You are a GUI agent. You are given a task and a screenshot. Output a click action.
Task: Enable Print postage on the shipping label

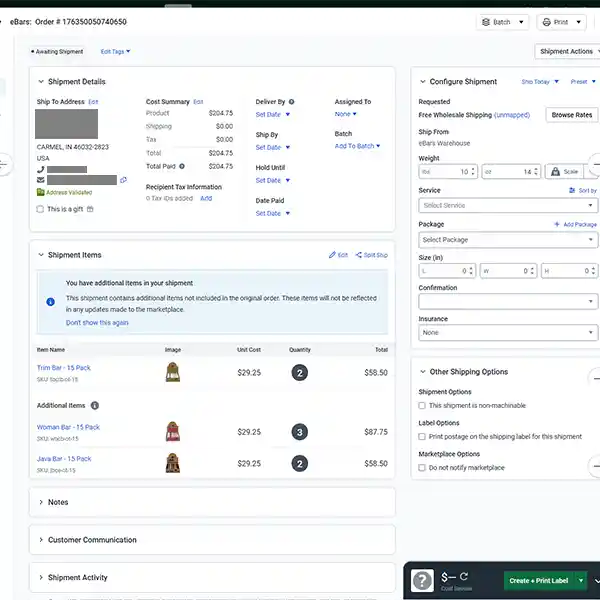click(422, 437)
